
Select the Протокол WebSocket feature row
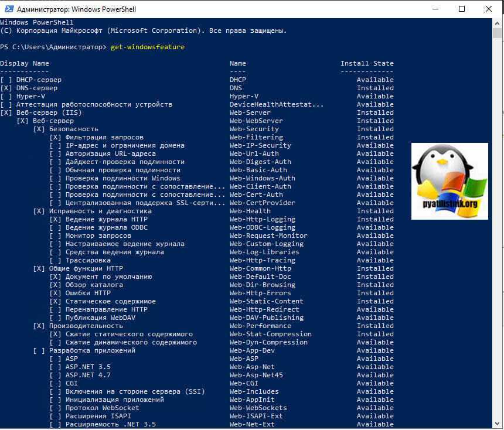102,408
